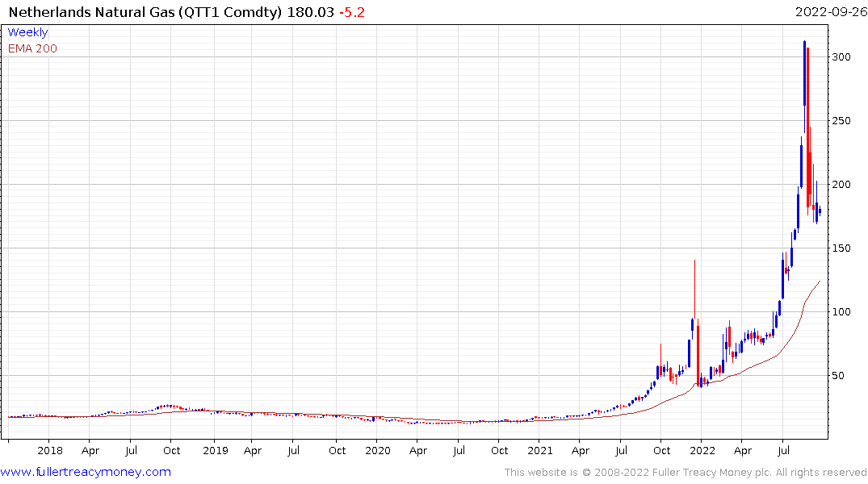
Task: Click the EMA 200 legend label
Action: [32, 48]
